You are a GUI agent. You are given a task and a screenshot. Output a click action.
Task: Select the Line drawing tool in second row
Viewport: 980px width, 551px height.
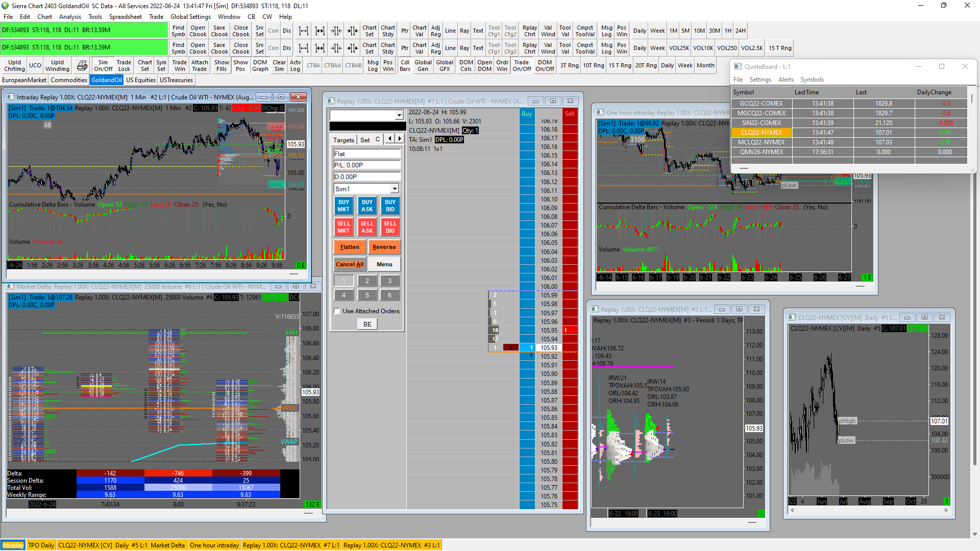450,48
